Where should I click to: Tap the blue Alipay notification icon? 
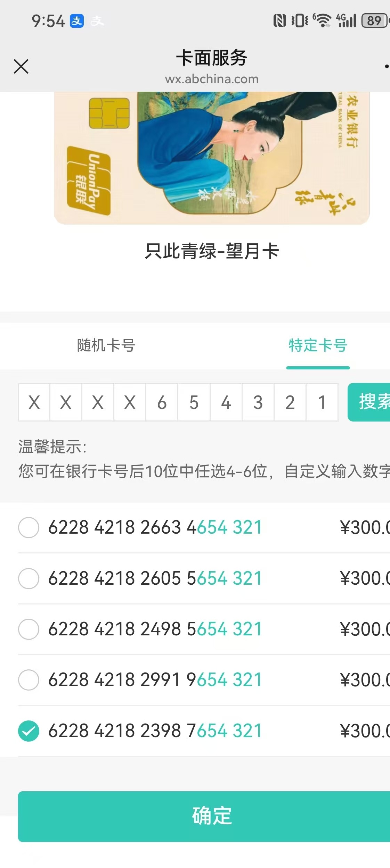tap(77, 21)
